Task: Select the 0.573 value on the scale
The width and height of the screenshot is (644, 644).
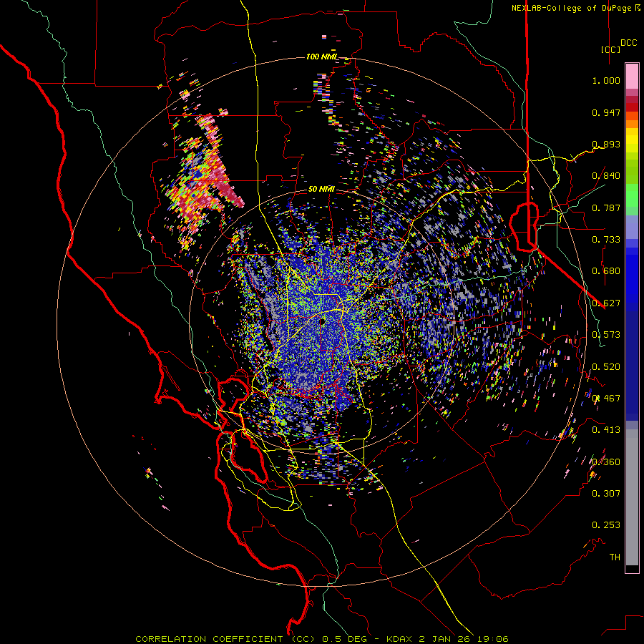Action: [x=606, y=335]
